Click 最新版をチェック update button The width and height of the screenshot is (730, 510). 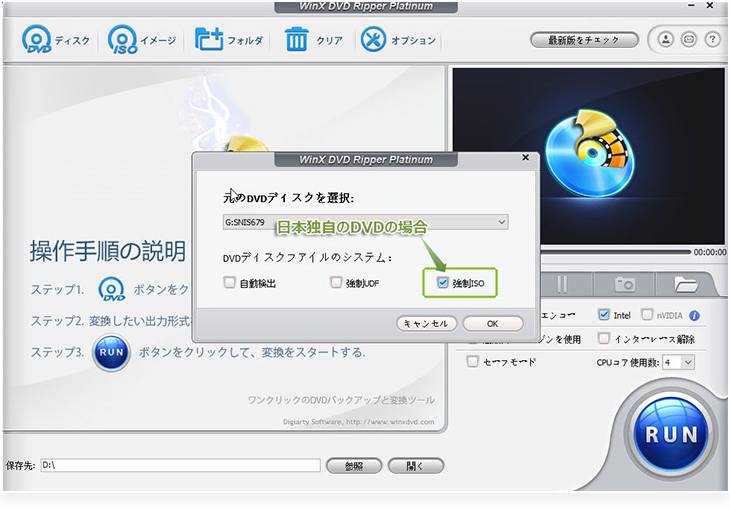click(x=584, y=40)
